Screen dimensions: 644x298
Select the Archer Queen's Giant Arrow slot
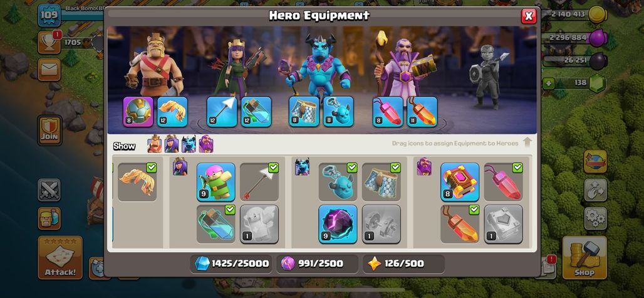pos(222,112)
